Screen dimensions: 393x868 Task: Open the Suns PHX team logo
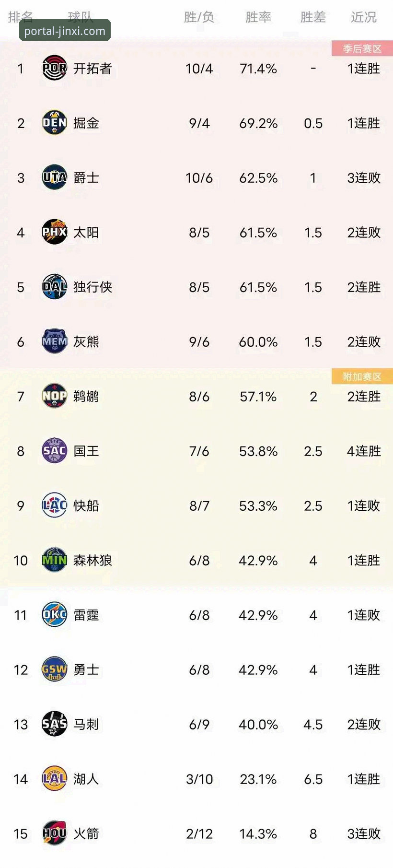(54, 233)
